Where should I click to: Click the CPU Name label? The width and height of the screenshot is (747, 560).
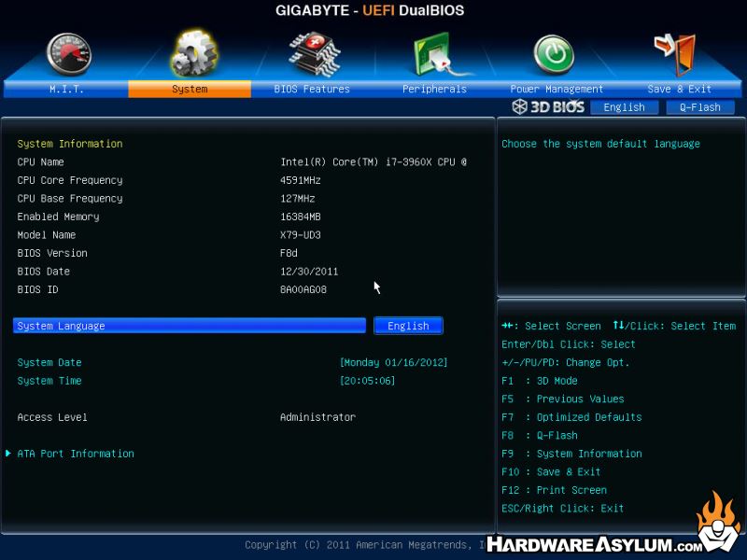click(x=40, y=161)
